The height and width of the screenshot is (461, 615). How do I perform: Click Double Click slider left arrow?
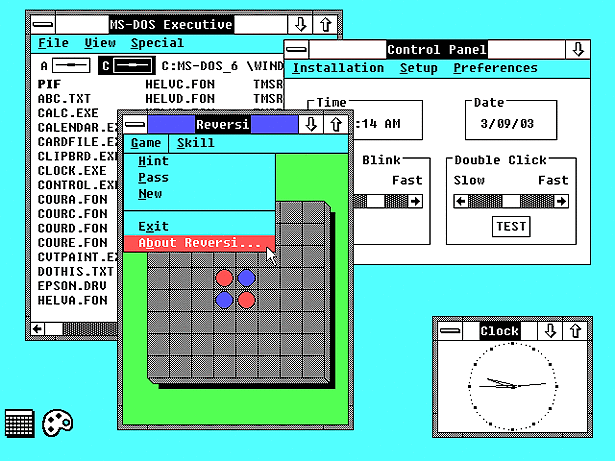(x=461, y=201)
